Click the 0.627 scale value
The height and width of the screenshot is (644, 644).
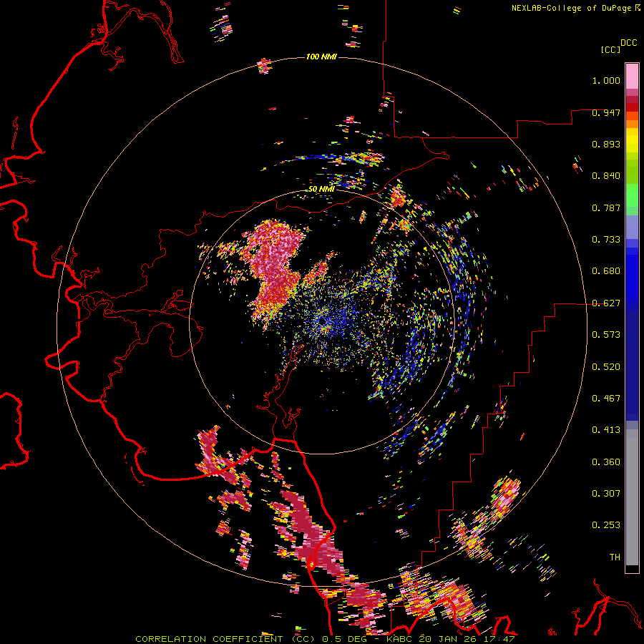(606, 303)
